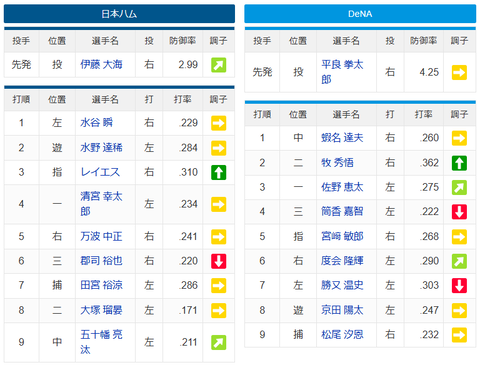This screenshot has width=480, height=365.
Task: Open player link 伊藤 大海
Action: click(101, 64)
